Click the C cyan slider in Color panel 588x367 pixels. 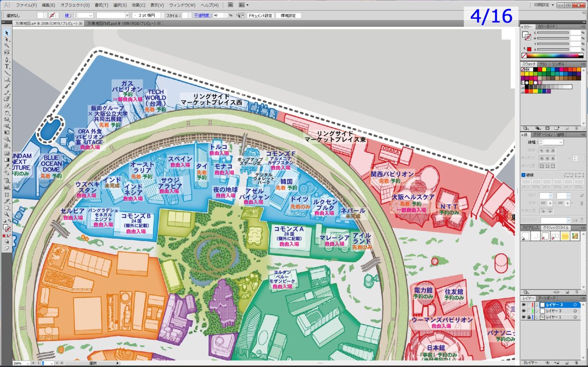coord(553,33)
